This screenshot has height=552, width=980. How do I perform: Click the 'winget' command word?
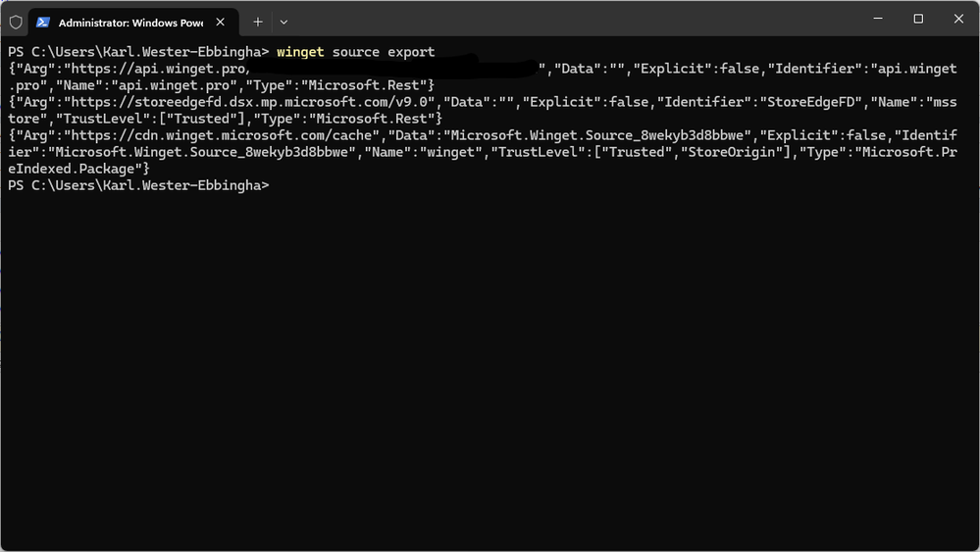300,52
